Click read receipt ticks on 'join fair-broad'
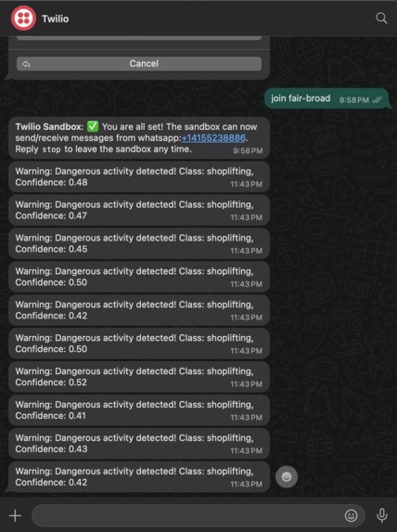Viewport: 397px width, 532px height. point(377,99)
